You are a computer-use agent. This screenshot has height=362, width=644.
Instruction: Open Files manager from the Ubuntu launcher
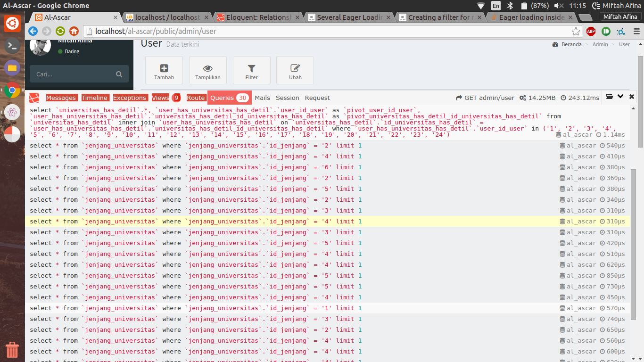[12, 68]
